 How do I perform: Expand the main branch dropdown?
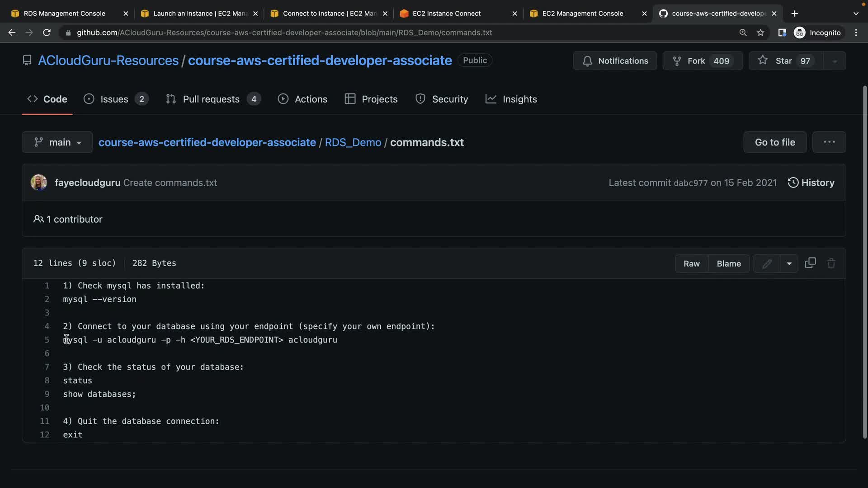pos(57,142)
